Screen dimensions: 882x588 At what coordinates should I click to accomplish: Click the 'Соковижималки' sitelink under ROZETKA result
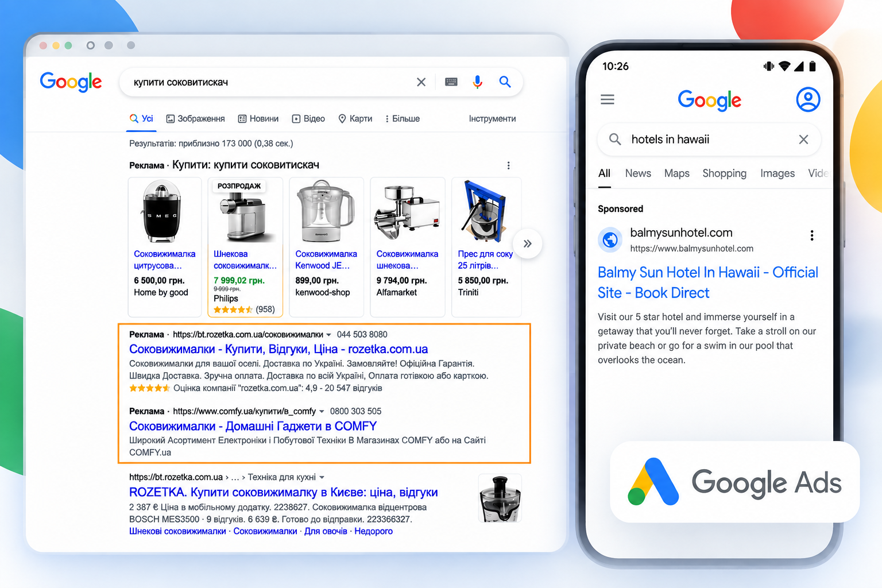pos(265,531)
